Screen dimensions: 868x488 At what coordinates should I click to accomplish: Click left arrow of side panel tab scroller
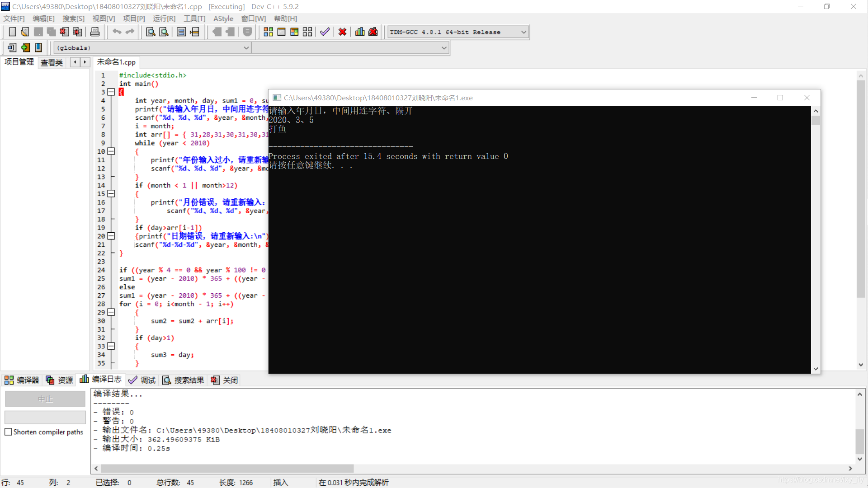click(x=75, y=62)
